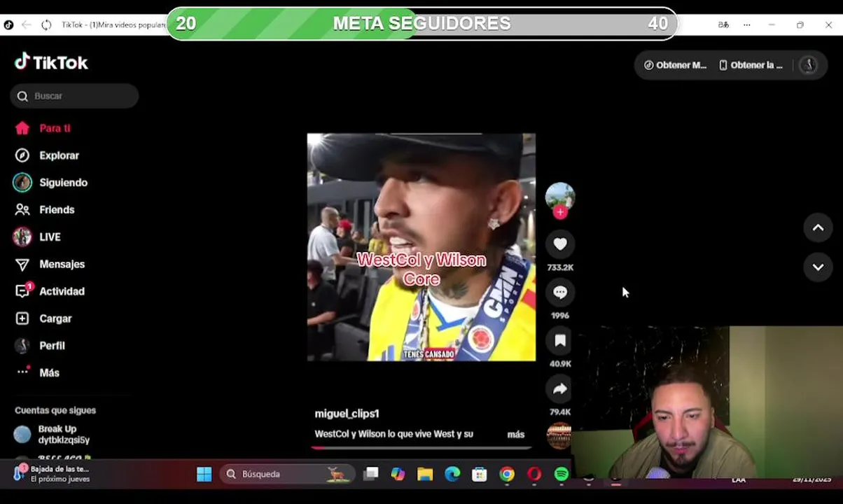Go to next video with down chevron

pyautogui.click(x=818, y=267)
